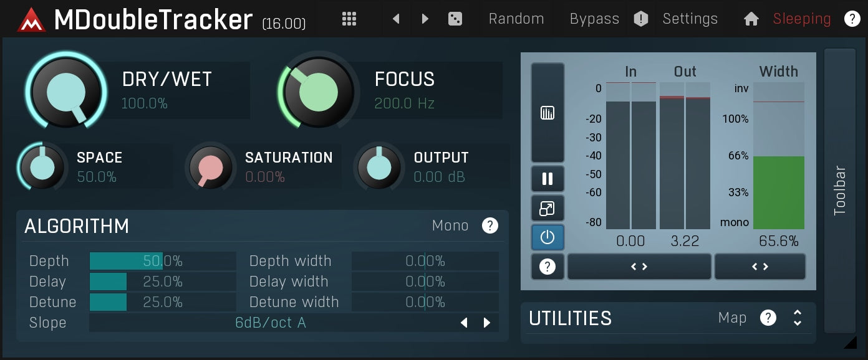Expand the meter options under the Width meter
Screen dimensions: 868x360
tap(760, 267)
